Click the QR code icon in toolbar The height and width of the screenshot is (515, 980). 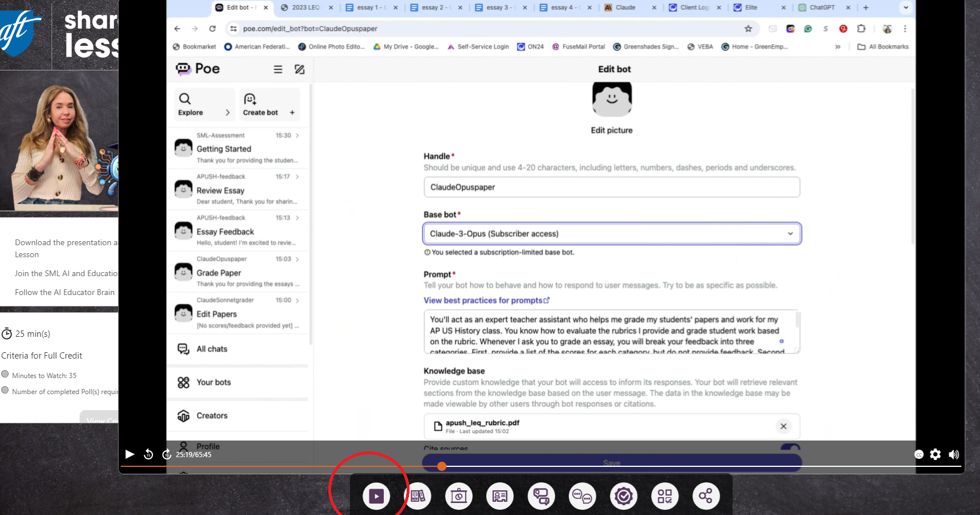click(x=664, y=496)
